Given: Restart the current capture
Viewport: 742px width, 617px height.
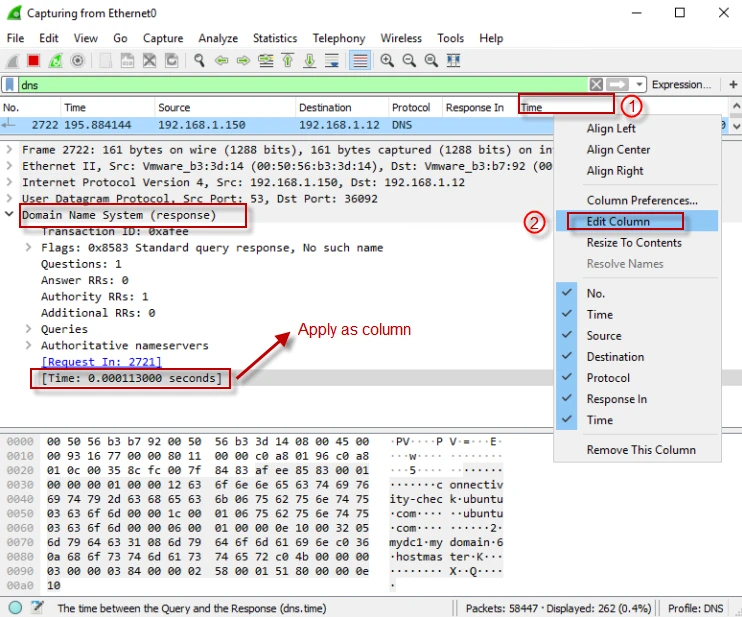Looking at the screenshot, I should tap(56, 61).
